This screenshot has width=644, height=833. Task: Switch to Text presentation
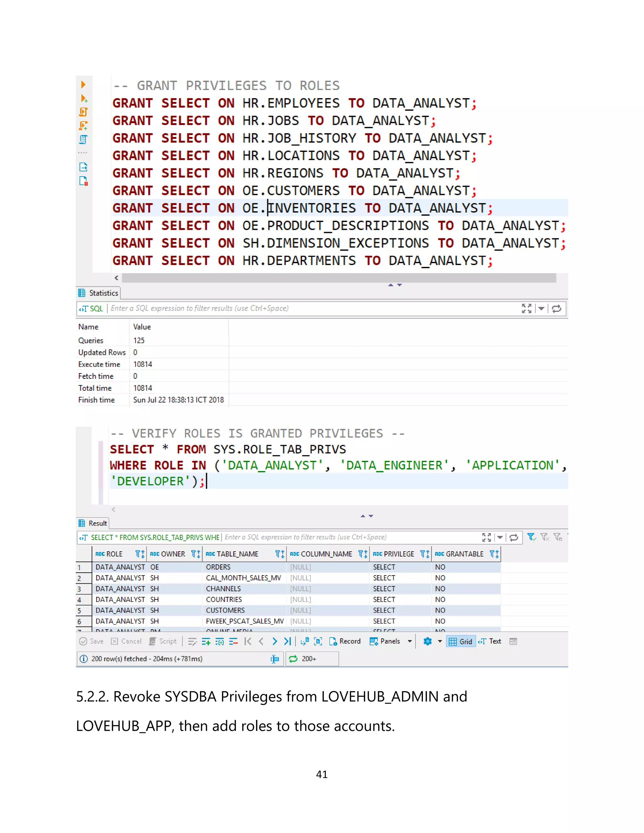coord(490,641)
